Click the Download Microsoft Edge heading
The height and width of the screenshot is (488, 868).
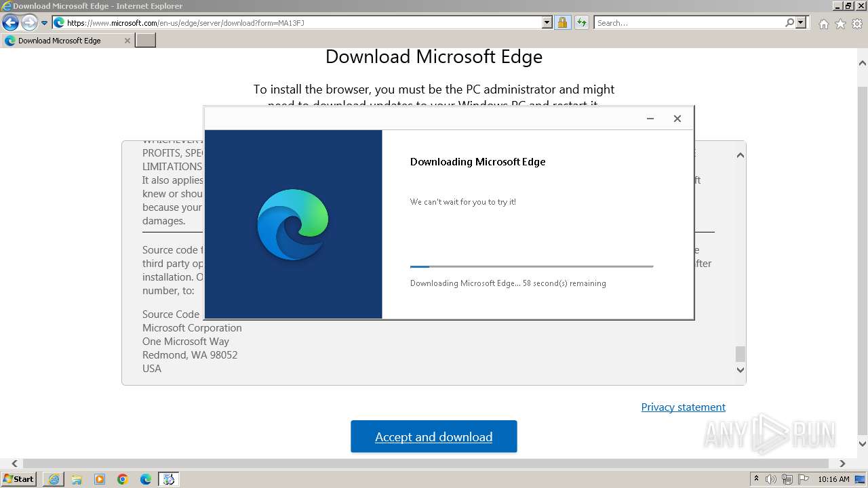coord(434,56)
